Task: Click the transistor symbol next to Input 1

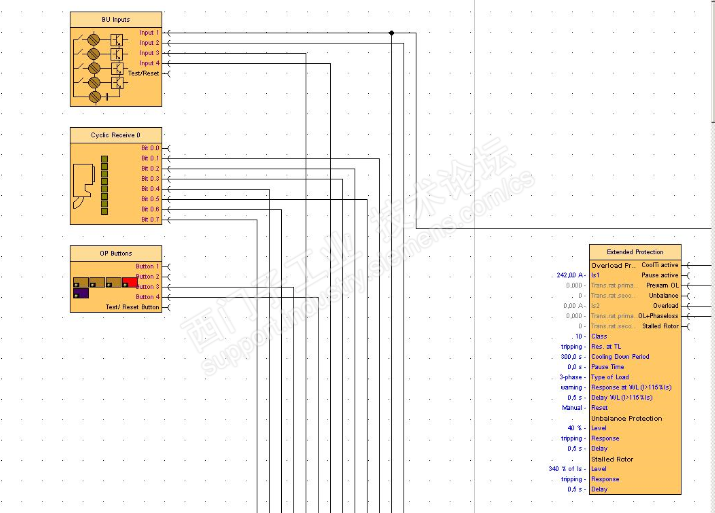Action: 117,40
